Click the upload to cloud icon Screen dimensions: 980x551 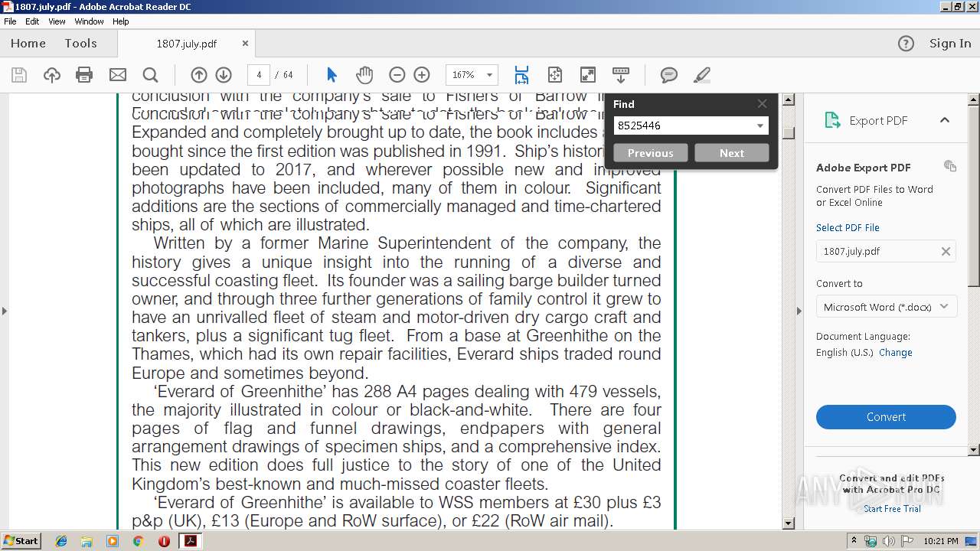(x=51, y=75)
